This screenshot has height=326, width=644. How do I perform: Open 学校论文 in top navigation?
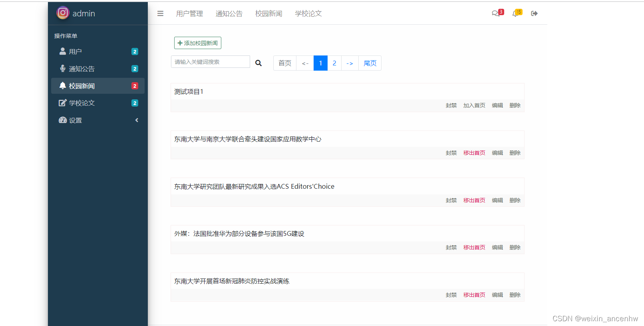308,14
